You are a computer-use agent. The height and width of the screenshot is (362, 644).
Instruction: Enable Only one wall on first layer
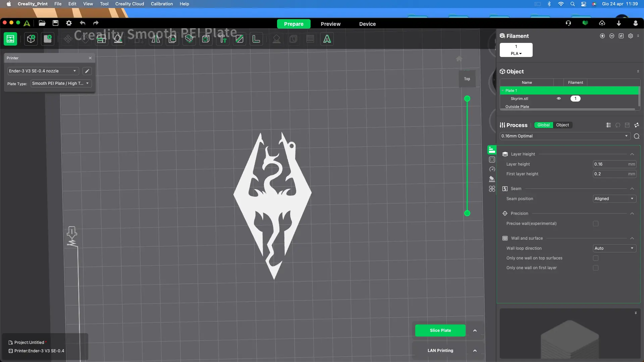tap(596, 268)
